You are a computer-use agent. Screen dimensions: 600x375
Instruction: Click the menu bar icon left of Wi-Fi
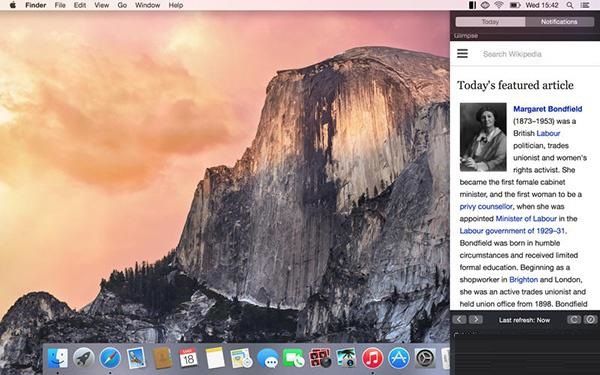point(485,5)
